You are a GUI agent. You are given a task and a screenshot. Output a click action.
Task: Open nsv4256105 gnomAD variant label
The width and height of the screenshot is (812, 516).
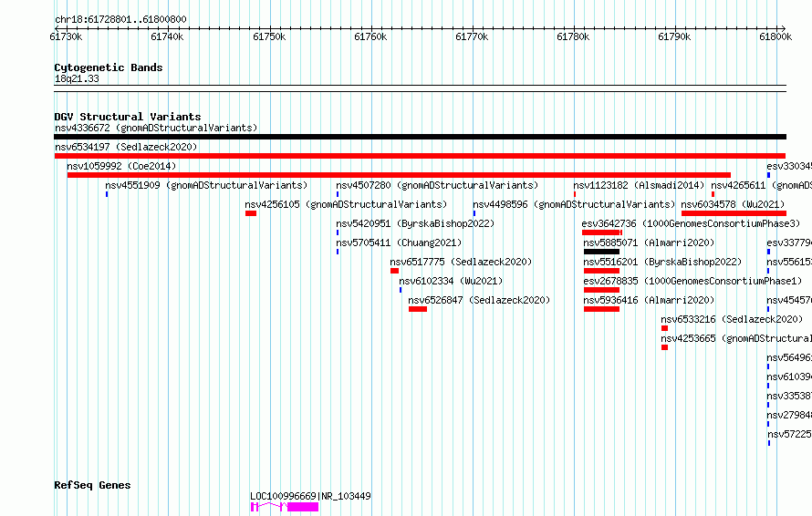346,204
